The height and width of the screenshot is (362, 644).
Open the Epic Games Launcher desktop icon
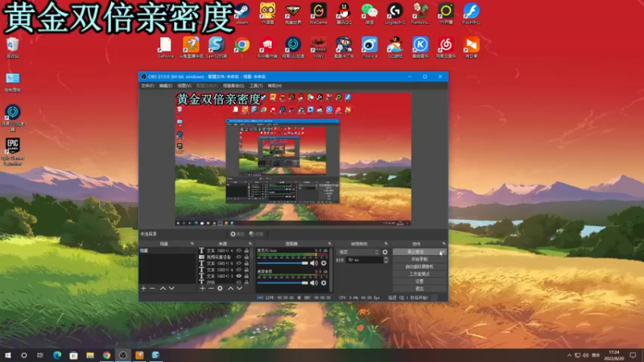point(13,152)
